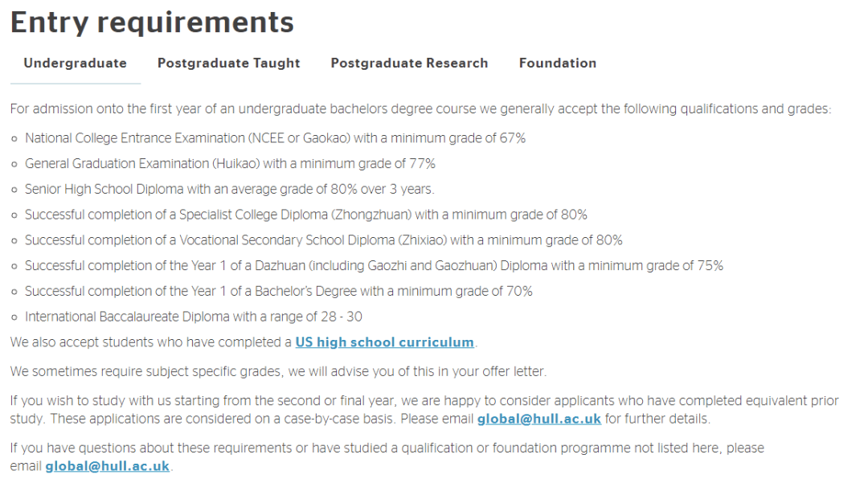Image resolution: width=868 pixels, height=487 pixels.
Task: Switch to the Undergraduate tab
Action: click(76, 63)
